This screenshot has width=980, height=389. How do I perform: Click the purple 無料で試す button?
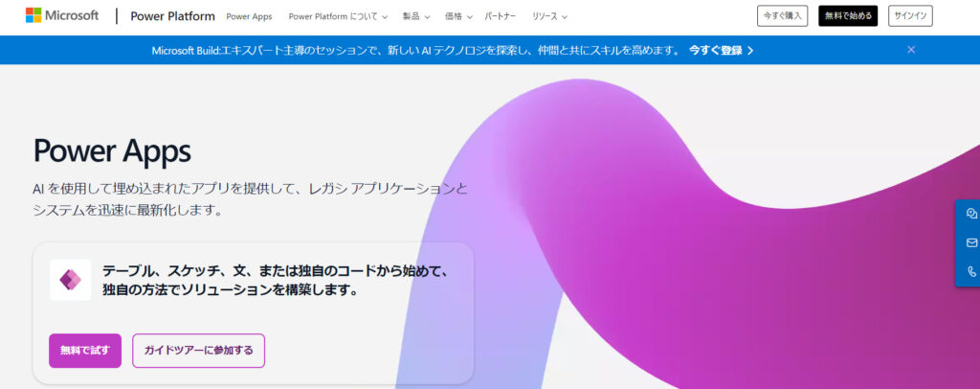pos(85,351)
